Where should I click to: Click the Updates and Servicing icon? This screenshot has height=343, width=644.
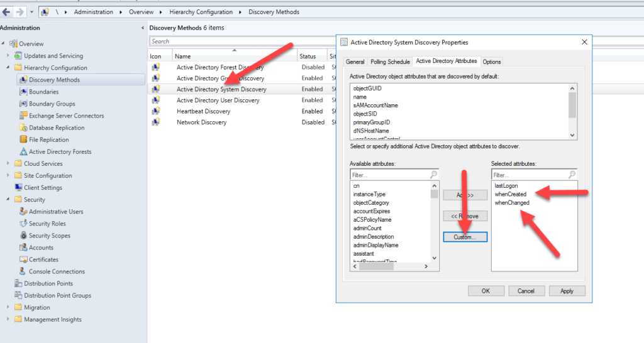(x=18, y=55)
